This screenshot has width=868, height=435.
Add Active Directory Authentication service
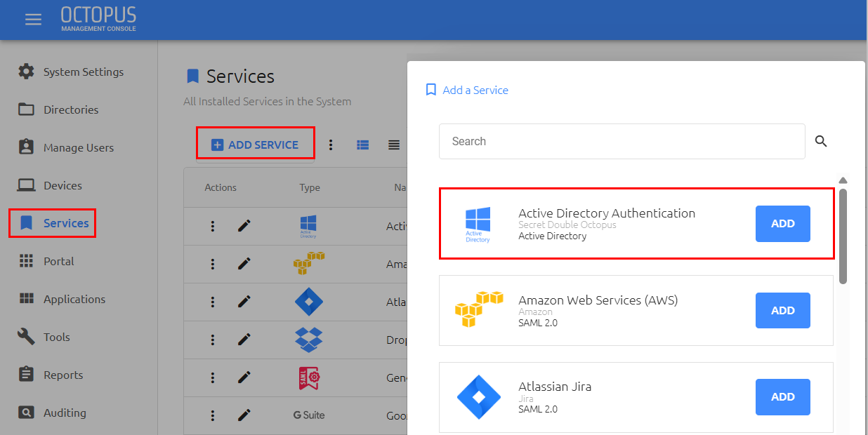click(783, 224)
